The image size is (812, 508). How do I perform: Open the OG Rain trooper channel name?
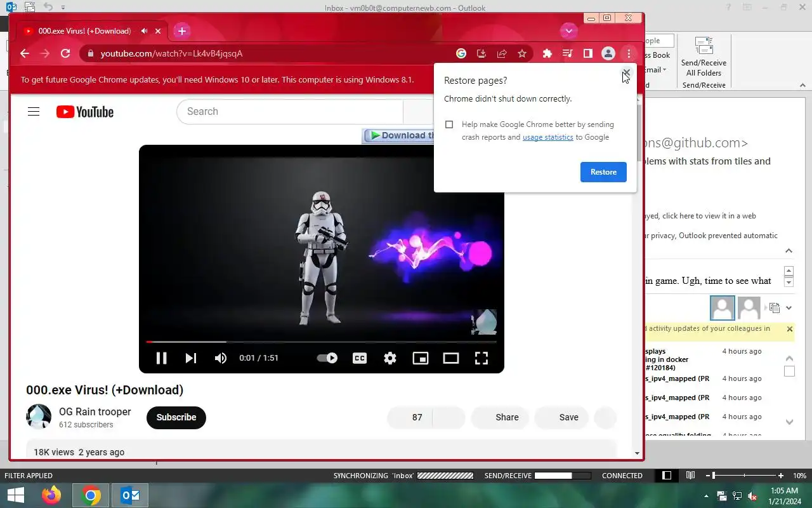95,411
